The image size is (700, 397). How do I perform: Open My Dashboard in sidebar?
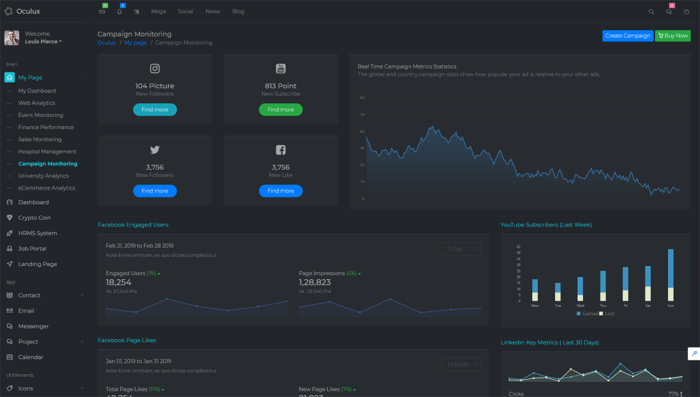click(x=37, y=91)
